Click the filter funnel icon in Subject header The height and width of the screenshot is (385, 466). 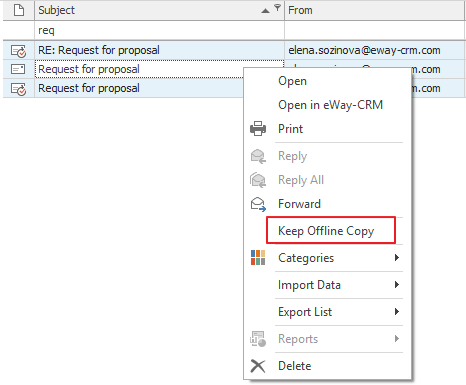[x=277, y=7]
